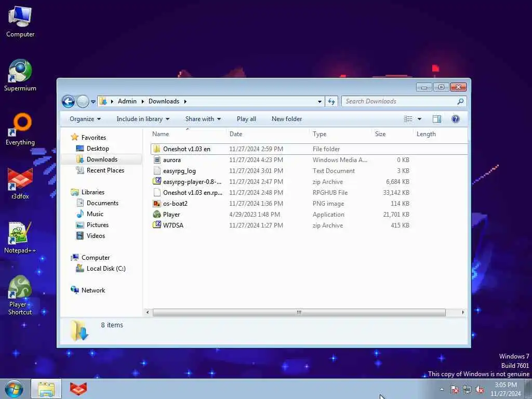Click the Downloads breadcrumb in address bar
The width and height of the screenshot is (532, 399).
point(164,101)
